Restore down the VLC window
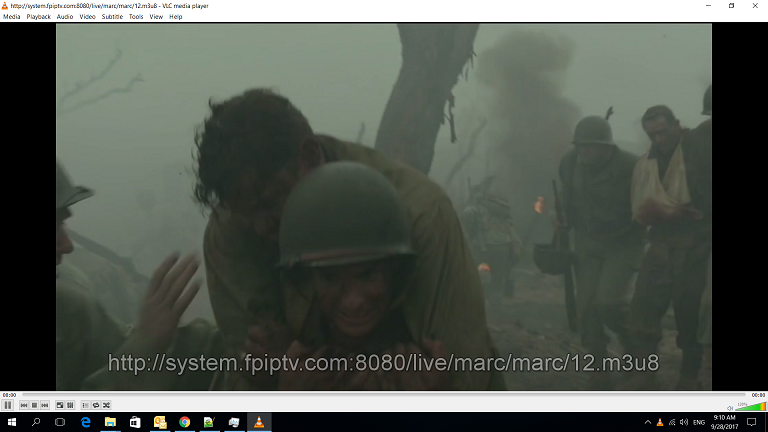This screenshot has height=432, width=768. point(731,6)
